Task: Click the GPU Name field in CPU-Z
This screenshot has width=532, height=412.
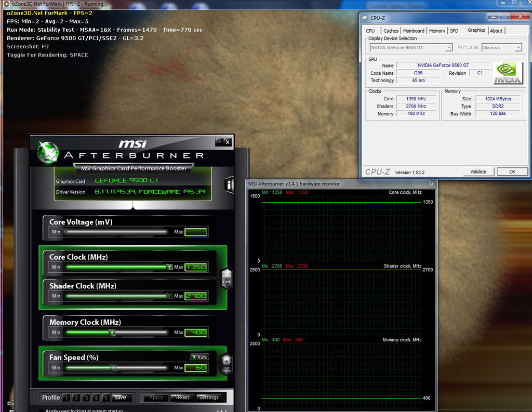Action: point(443,65)
